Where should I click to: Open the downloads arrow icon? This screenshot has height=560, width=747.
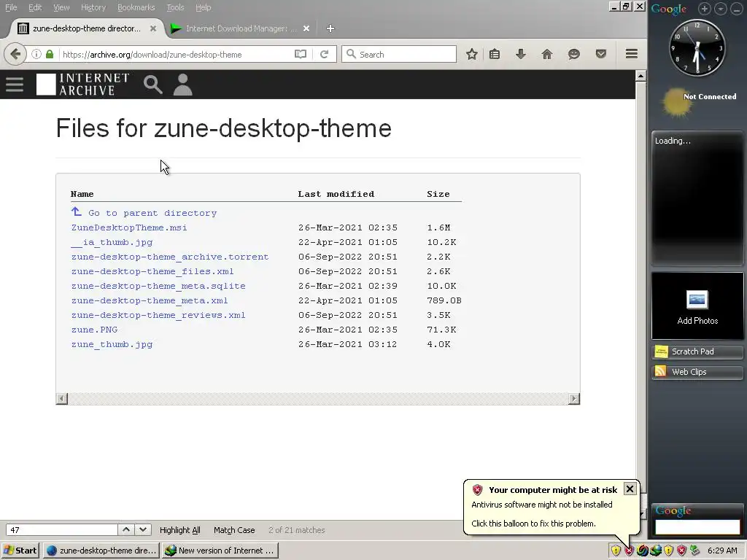pyautogui.click(x=521, y=54)
